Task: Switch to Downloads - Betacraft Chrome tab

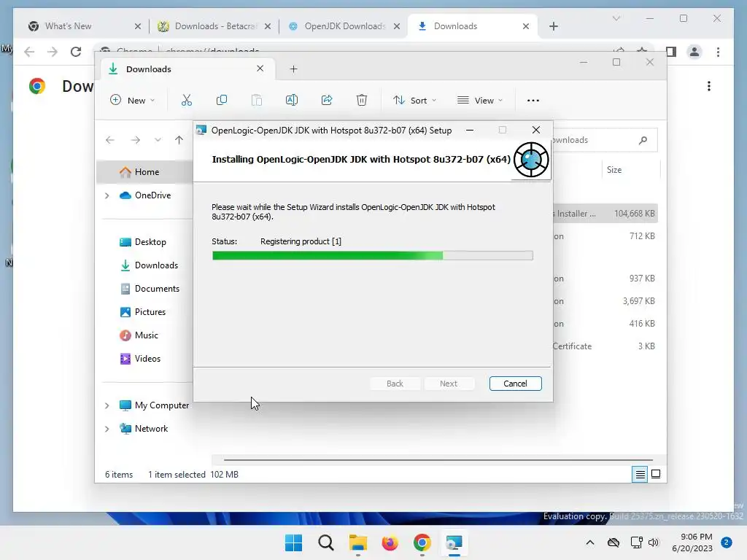Action: point(214,26)
